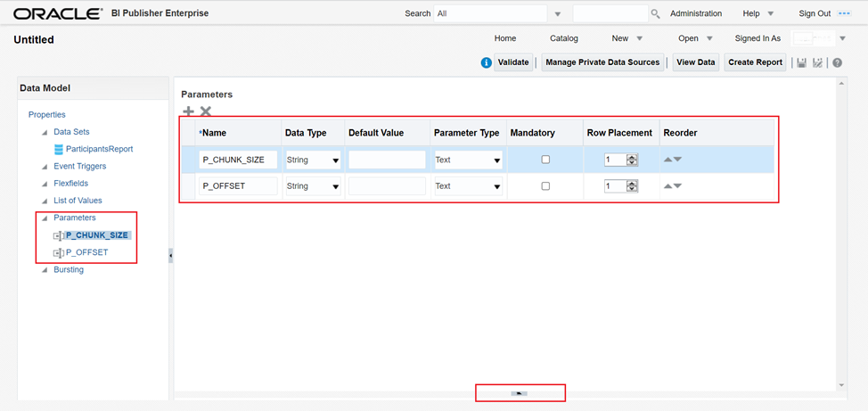The image size is (868, 411).
Task: Open the New menu
Action: click(626, 38)
